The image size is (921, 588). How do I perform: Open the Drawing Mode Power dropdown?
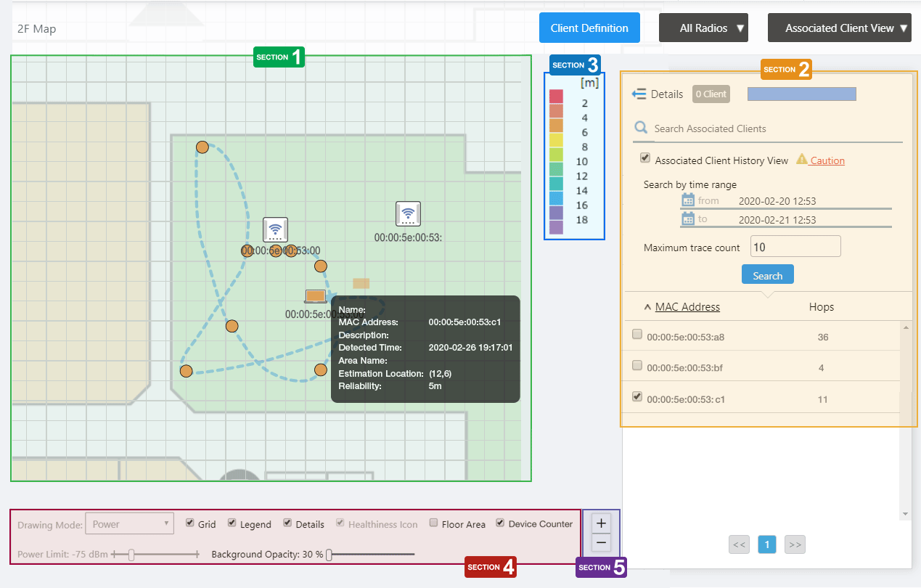pos(129,523)
